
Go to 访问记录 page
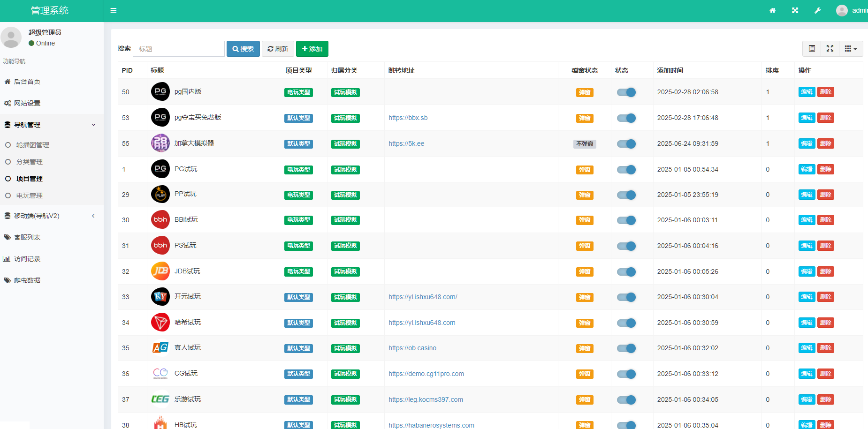(27, 259)
